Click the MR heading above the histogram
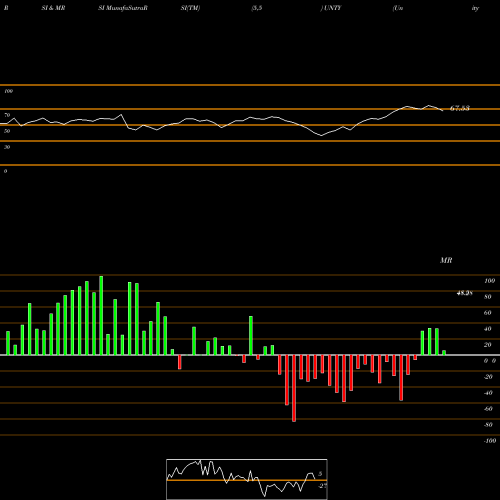This screenshot has height=500, width=500. (446, 260)
